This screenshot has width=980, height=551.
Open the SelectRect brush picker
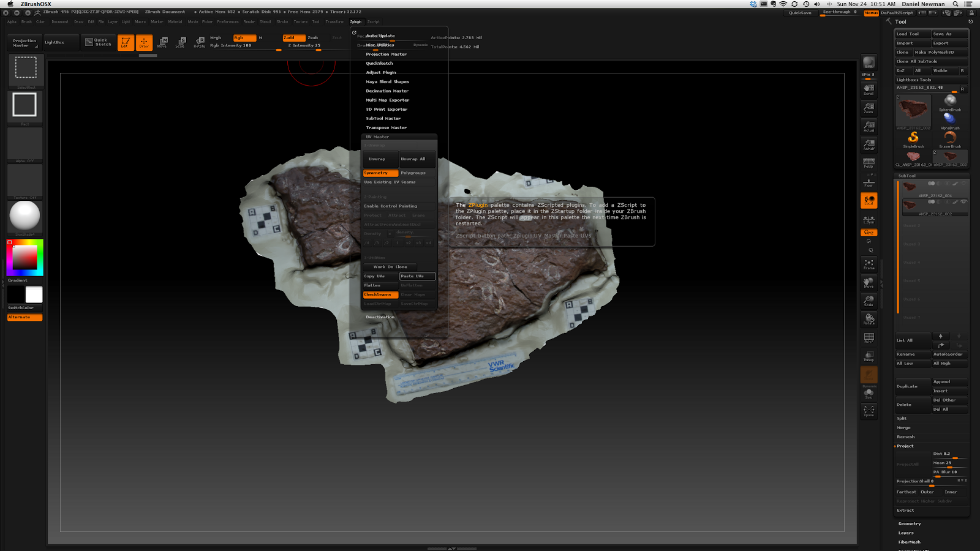[25, 70]
